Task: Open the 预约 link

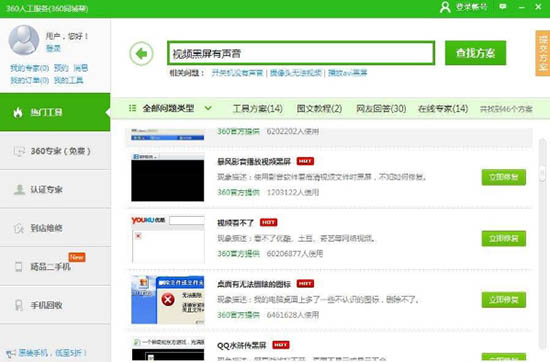Action: (x=61, y=68)
